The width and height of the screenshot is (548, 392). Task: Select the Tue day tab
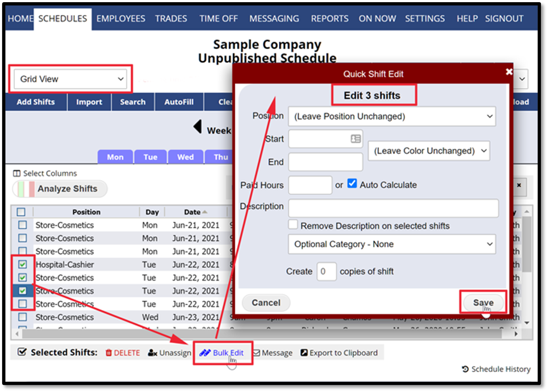click(151, 157)
